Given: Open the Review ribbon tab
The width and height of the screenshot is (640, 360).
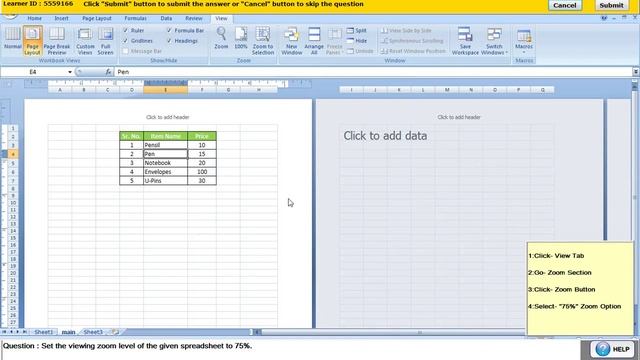Looking at the screenshot, I should pos(193,18).
